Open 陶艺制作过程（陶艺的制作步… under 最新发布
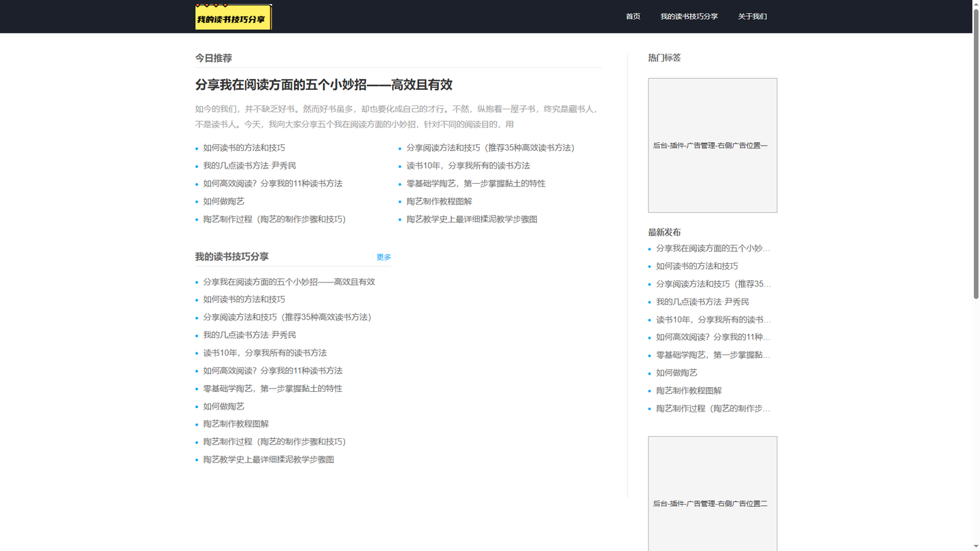Screen dimensions: 980x551 [x=713, y=409]
